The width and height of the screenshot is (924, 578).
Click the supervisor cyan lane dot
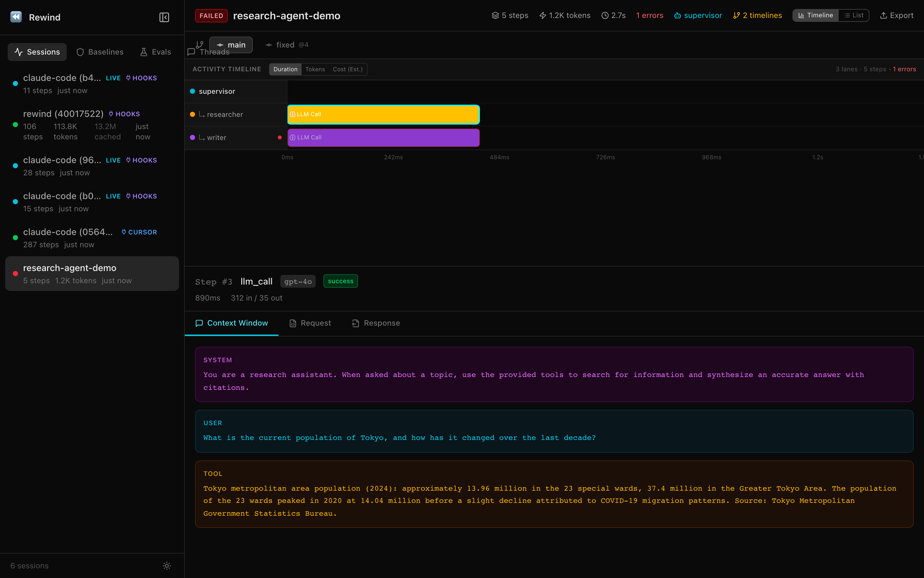193,92
